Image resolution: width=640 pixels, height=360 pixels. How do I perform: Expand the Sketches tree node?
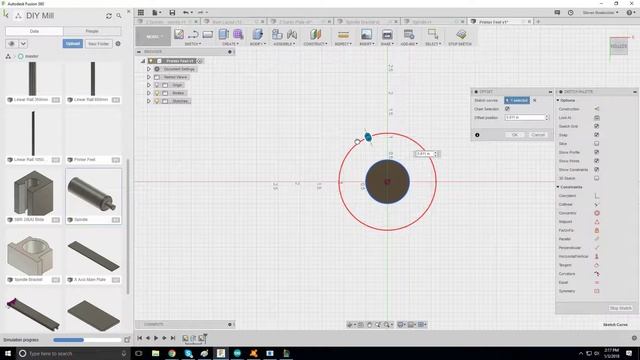click(x=149, y=101)
